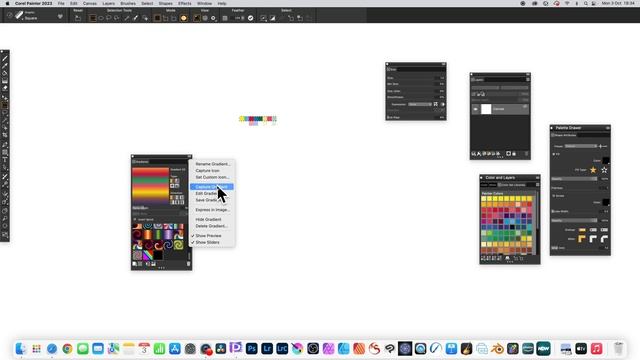
Task: Select the Magic Wand selection icon
Action: pos(127,18)
